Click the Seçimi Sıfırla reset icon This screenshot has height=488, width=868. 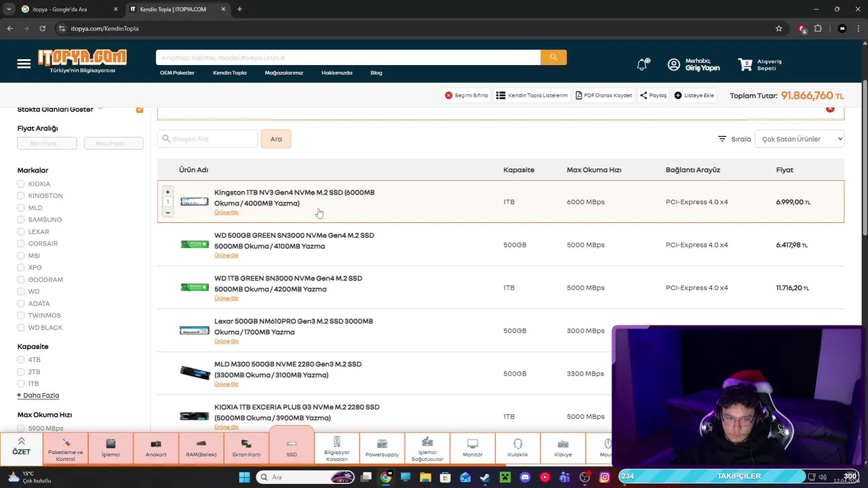(x=448, y=96)
